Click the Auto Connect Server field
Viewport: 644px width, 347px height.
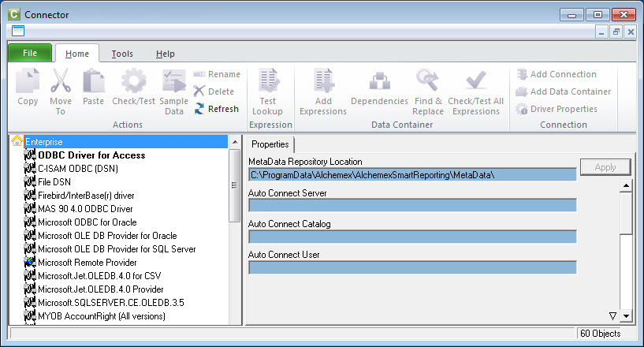(412, 205)
